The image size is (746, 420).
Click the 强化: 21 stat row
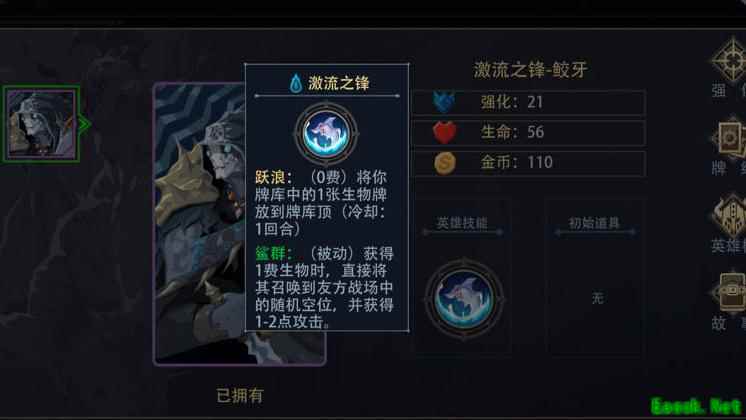pos(529,102)
